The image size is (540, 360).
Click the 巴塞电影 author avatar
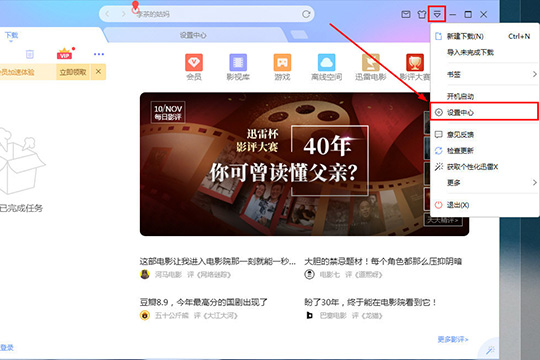click(310, 315)
